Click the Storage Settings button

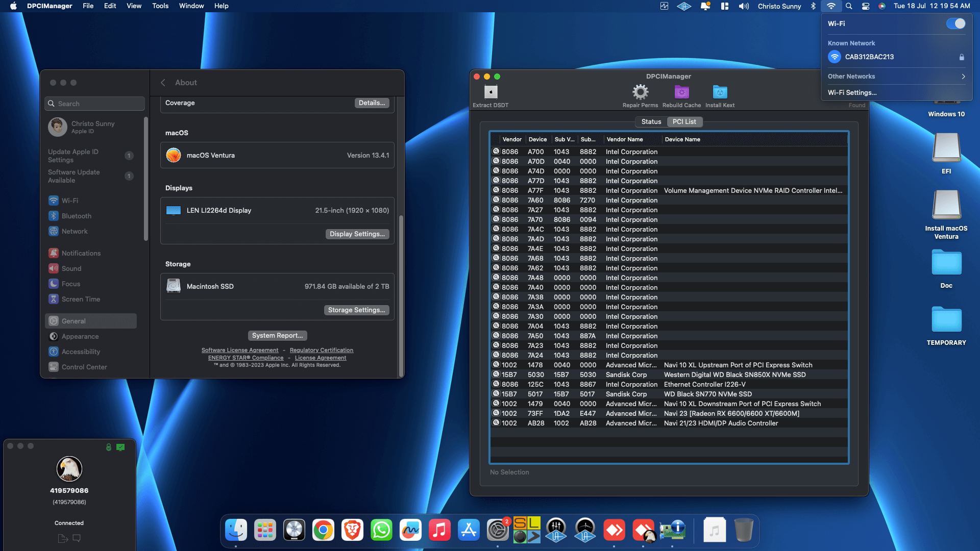coord(356,310)
